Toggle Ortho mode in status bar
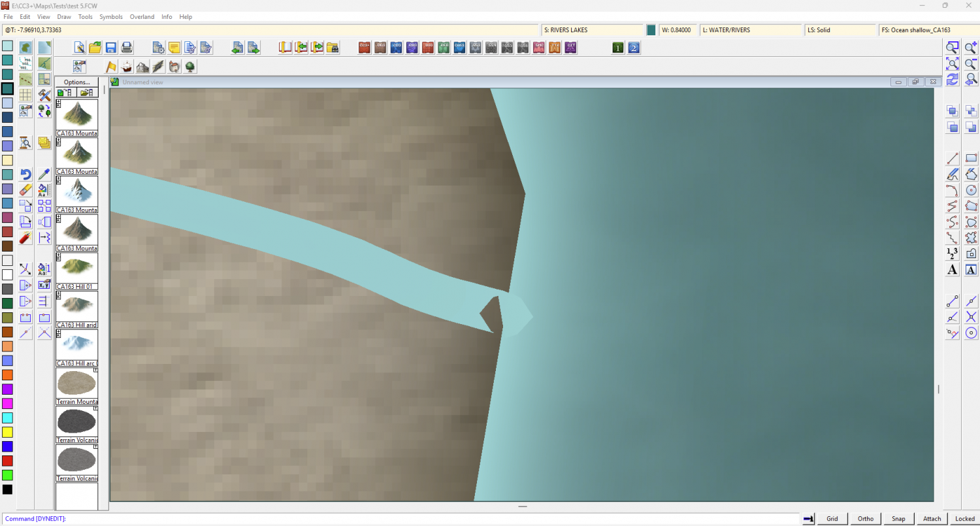Screen dimensions: 980x526 865,519
